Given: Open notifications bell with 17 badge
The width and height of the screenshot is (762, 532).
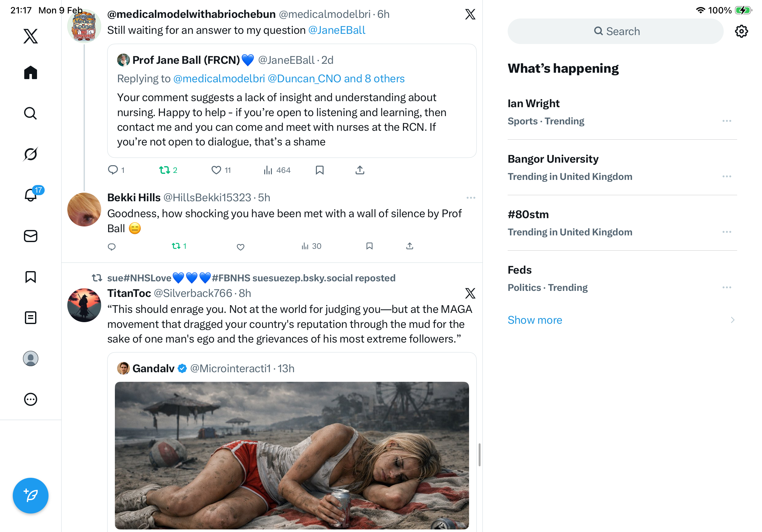Looking at the screenshot, I should pyautogui.click(x=31, y=195).
